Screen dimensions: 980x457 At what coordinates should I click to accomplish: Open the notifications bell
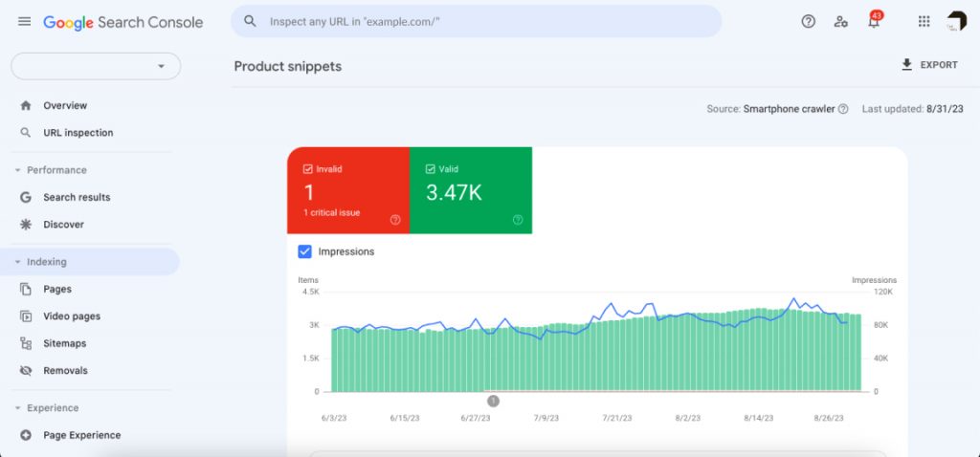pos(874,22)
